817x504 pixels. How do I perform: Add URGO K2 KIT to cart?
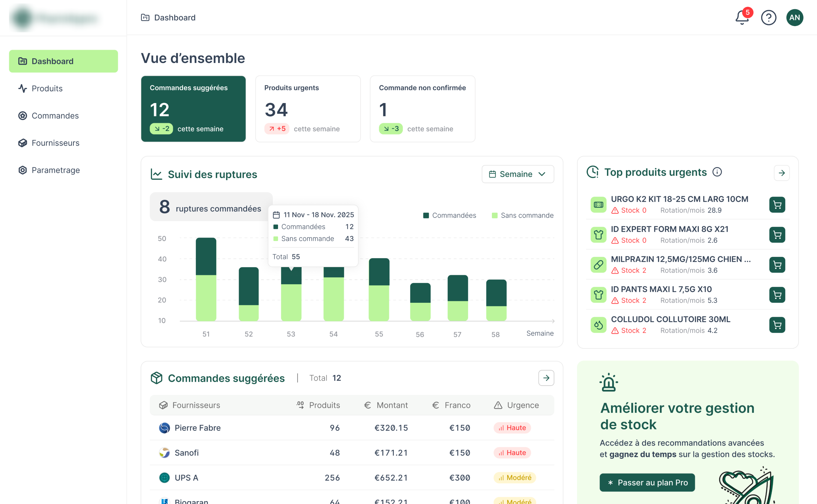coord(777,205)
